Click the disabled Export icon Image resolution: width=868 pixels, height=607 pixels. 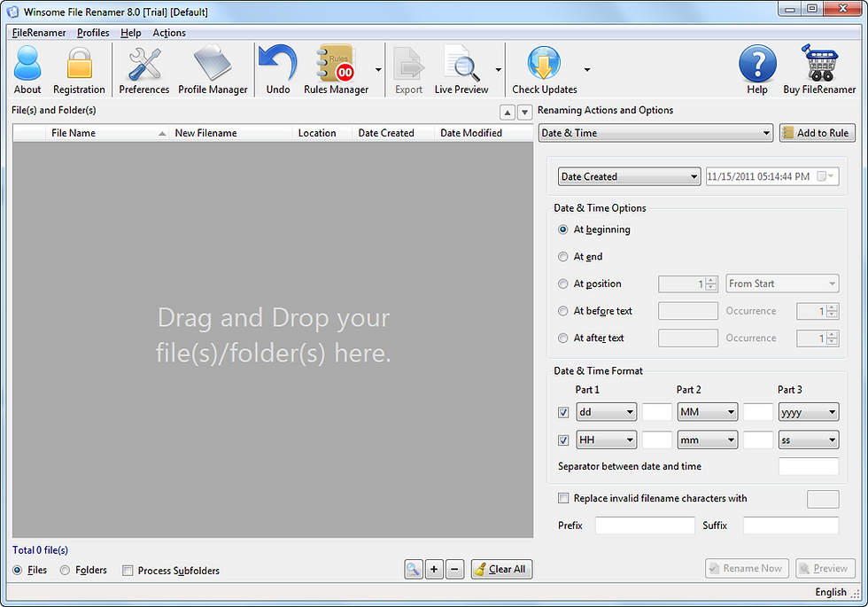pos(408,70)
